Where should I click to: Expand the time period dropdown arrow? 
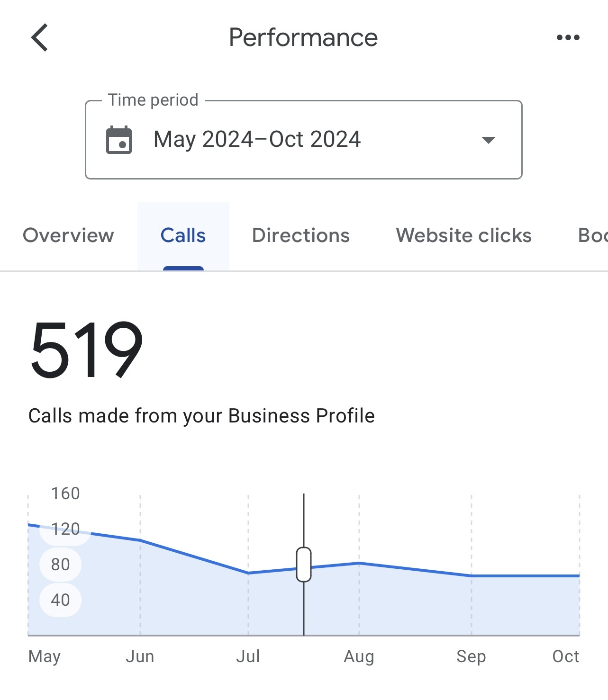[x=488, y=140]
